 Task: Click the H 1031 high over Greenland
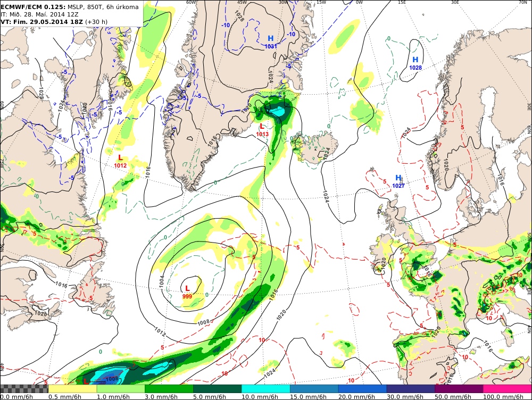[271, 41]
